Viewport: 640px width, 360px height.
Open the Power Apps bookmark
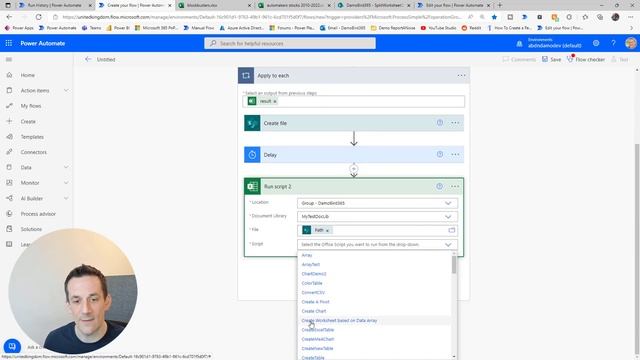(19, 28)
